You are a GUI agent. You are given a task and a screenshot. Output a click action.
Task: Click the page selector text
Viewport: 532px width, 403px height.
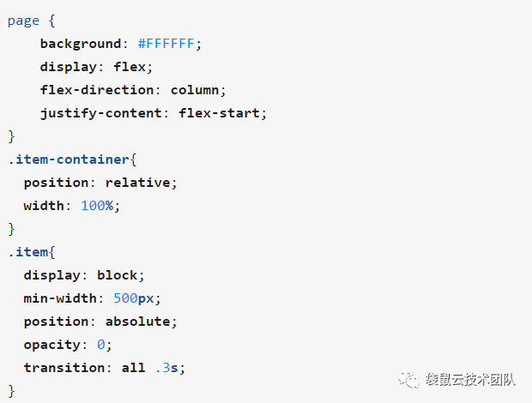[x=23, y=21]
